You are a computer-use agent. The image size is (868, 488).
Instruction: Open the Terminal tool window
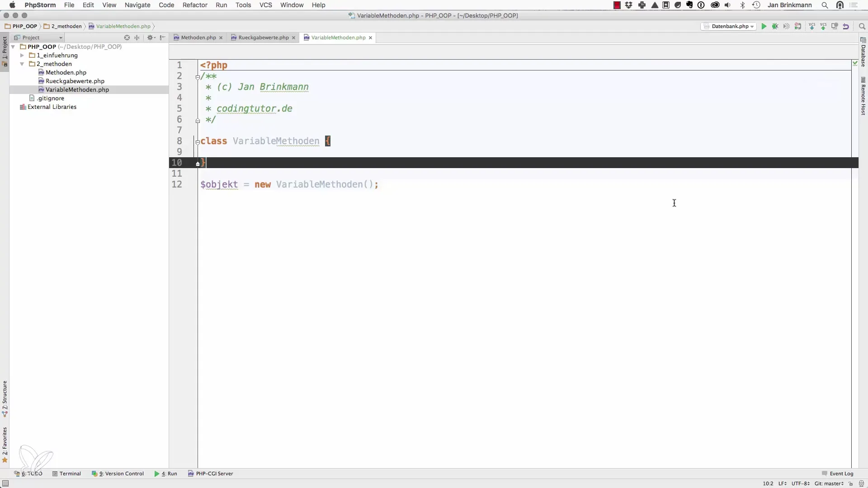(x=66, y=474)
